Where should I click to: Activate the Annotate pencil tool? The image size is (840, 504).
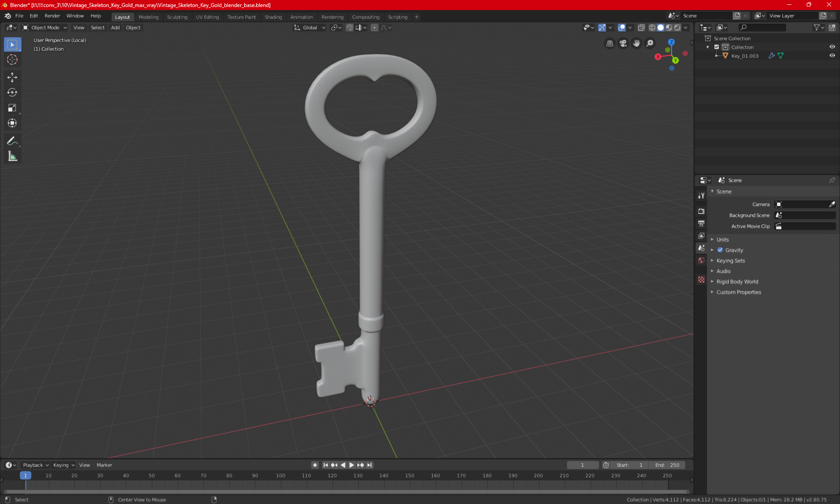click(12, 141)
